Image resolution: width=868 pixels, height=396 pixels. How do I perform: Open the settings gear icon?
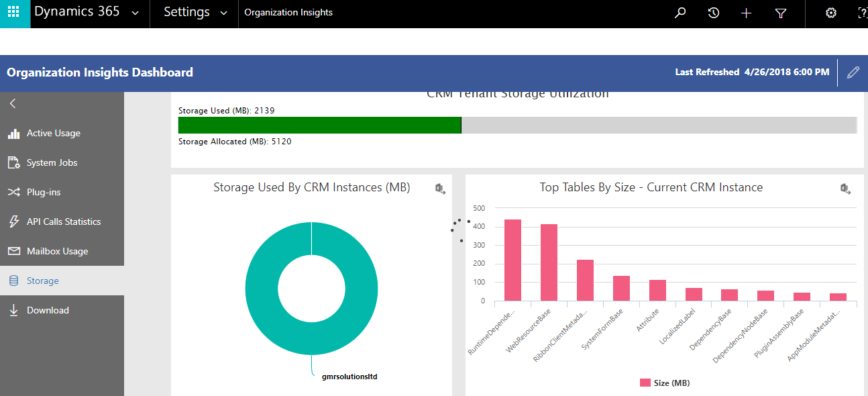(x=830, y=13)
